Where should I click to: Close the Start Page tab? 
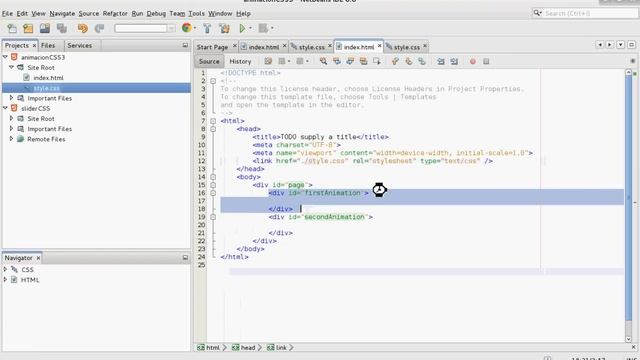235,46
